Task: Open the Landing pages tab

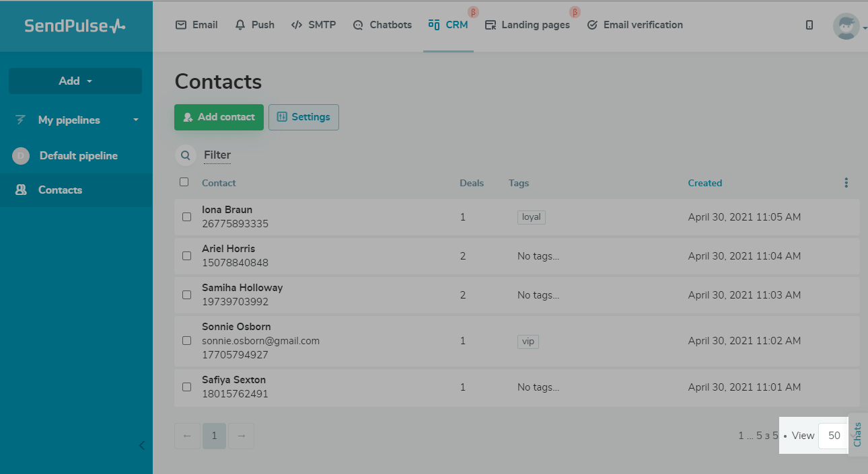Action: pos(527,25)
